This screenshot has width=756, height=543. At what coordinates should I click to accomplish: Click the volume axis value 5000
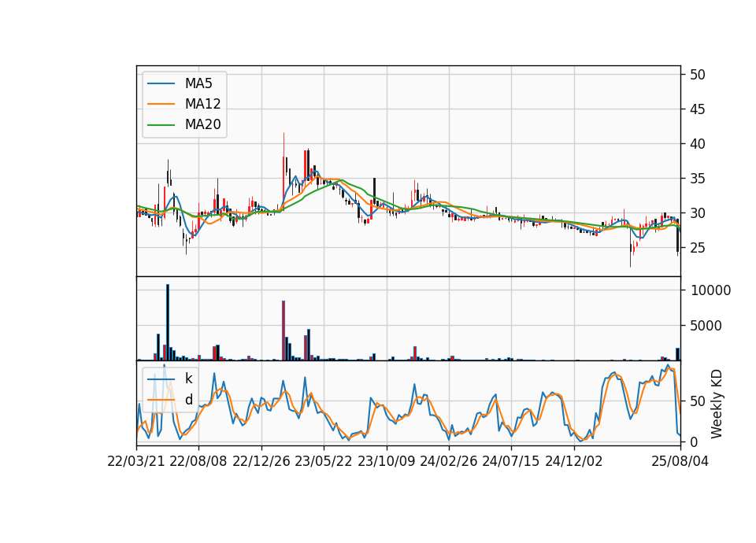(x=706, y=326)
